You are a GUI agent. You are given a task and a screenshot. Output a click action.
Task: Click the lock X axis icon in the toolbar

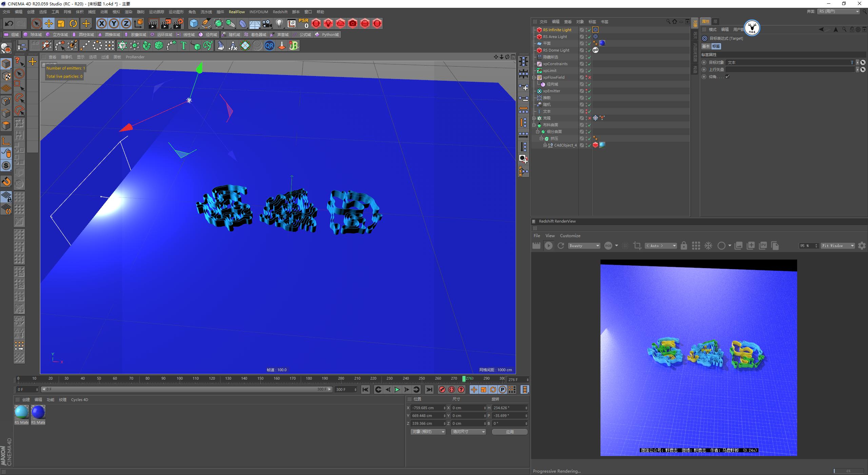[x=102, y=23]
